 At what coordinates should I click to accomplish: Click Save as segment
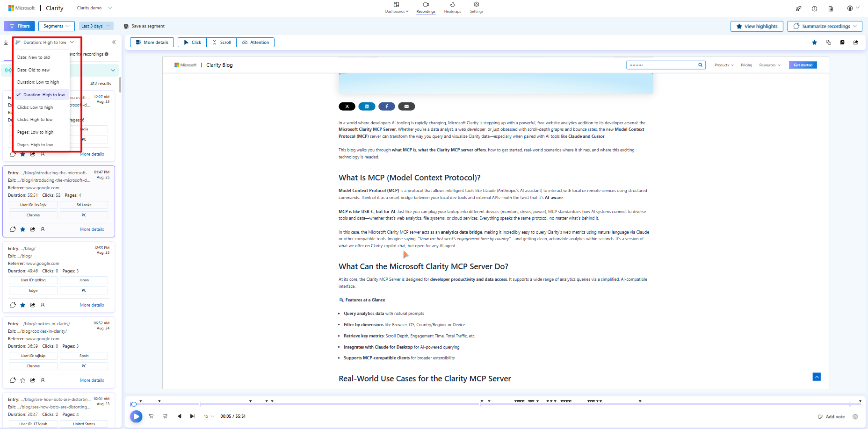pyautogui.click(x=144, y=26)
